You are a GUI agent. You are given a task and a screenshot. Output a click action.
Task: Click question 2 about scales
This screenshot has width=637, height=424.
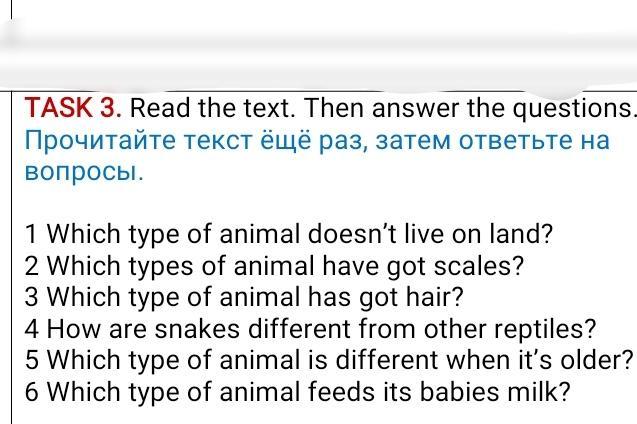pos(274,266)
